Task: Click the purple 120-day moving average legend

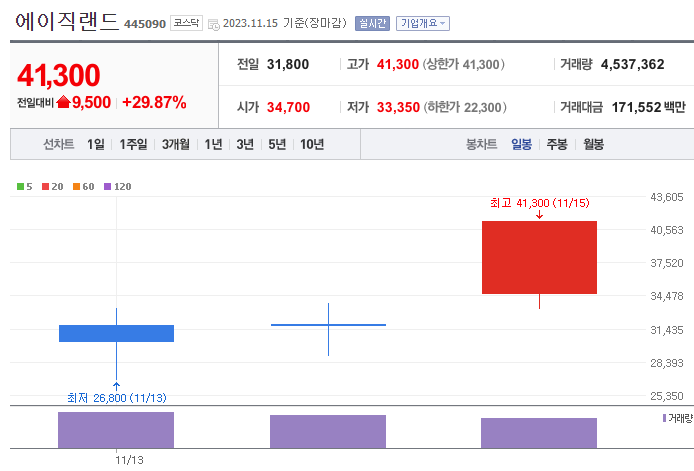Action: pos(118,186)
